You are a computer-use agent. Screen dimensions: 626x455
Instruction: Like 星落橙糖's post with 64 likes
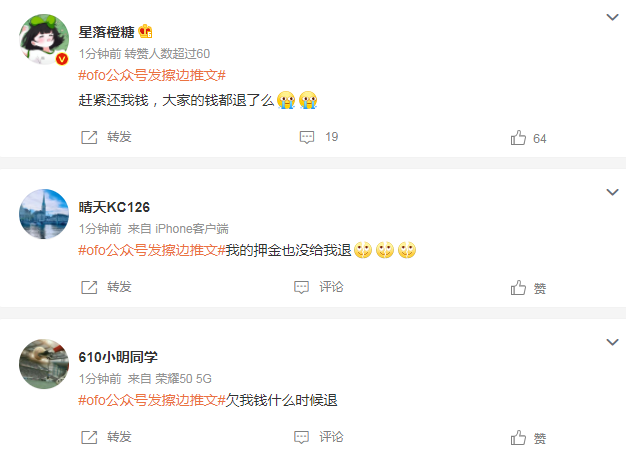click(518, 138)
